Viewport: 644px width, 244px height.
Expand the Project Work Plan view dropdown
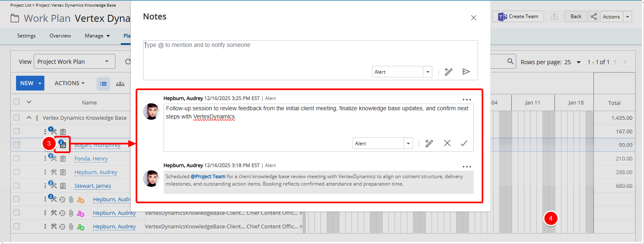click(x=106, y=62)
